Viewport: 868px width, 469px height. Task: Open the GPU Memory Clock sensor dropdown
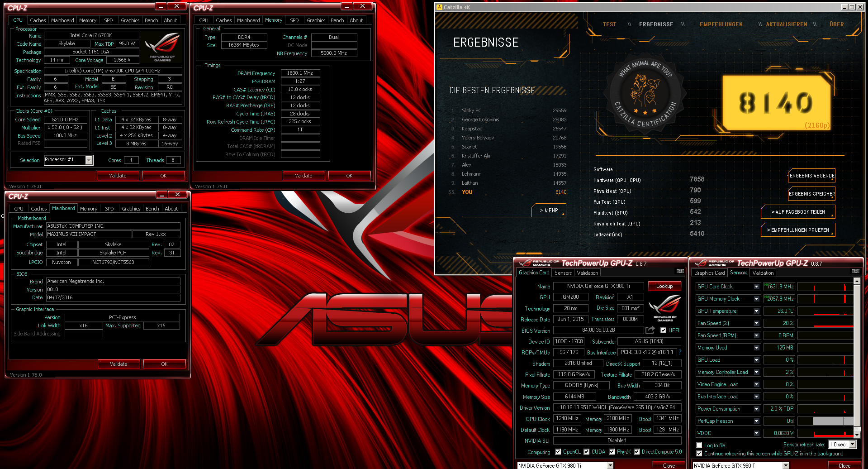pyautogui.click(x=756, y=299)
